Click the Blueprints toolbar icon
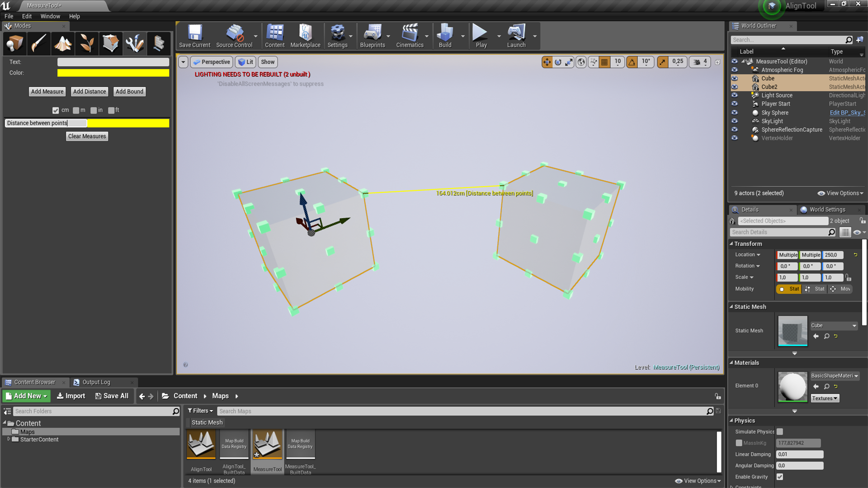The width and height of the screenshot is (868, 488). point(372,36)
